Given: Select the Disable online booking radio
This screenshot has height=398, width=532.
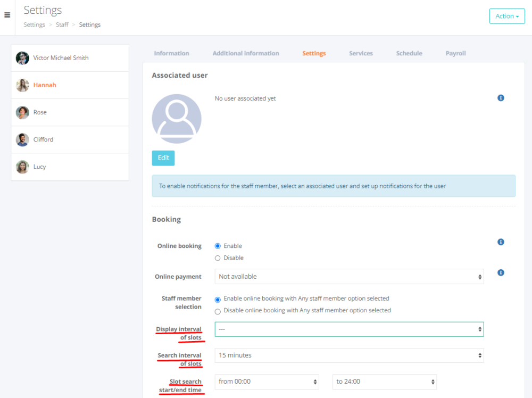Looking at the screenshot, I should pos(218,258).
